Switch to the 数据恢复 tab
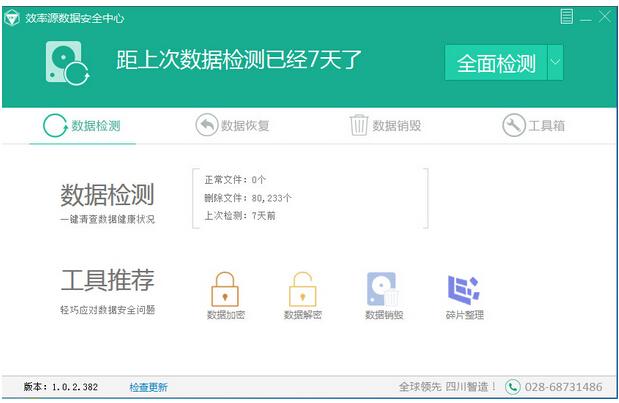This screenshot has width=619, height=403. (233, 126)
